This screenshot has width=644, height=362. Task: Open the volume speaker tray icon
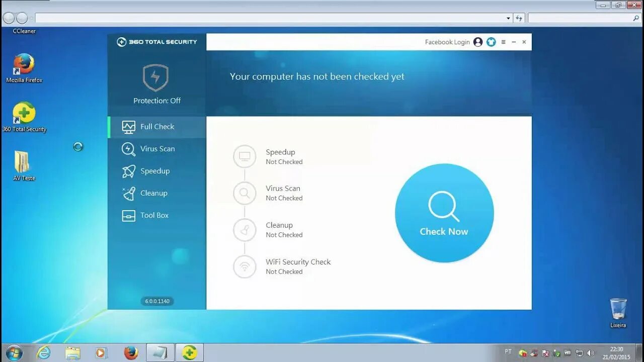(590, 353)
